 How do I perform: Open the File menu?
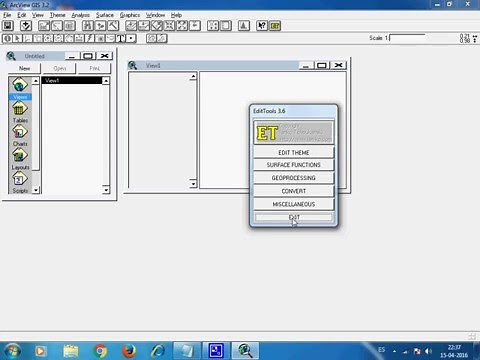pos(7,15)
